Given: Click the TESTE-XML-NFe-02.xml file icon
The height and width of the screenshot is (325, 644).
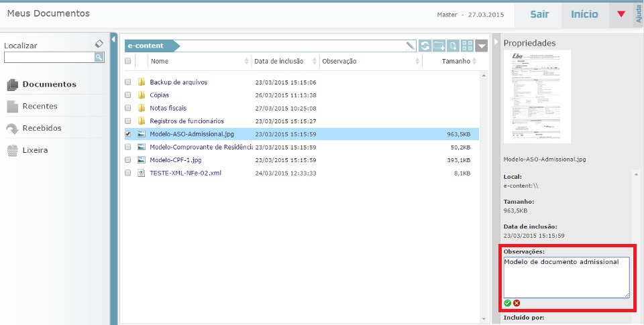Looking at the screenshot, I should point(142,173).
